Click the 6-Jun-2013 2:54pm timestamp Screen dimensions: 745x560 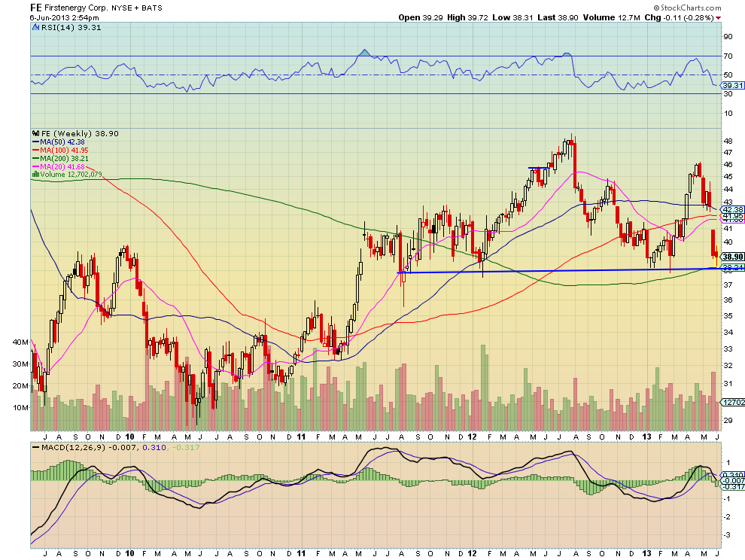pyautogui.click(x=64, y=17)
